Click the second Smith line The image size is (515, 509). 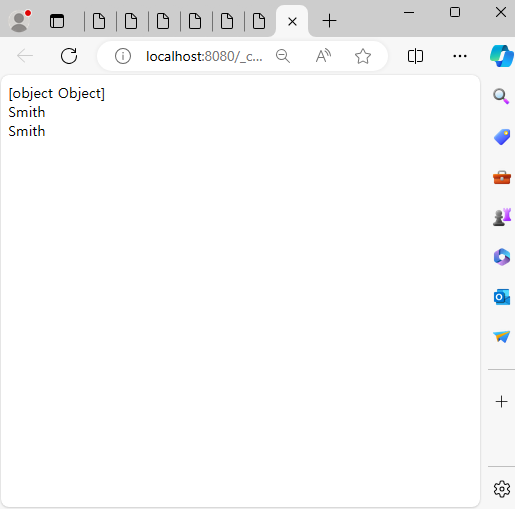point(27,131)
